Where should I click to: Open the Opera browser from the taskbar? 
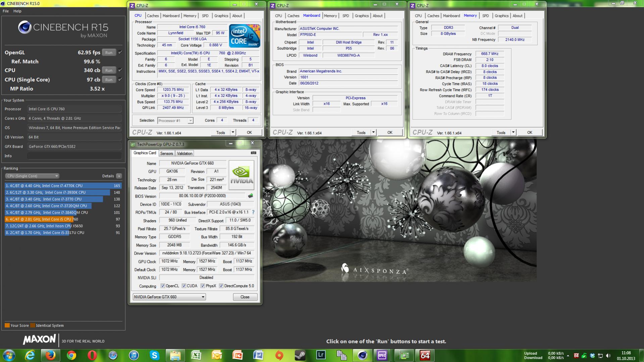click(x=92, y=355)
